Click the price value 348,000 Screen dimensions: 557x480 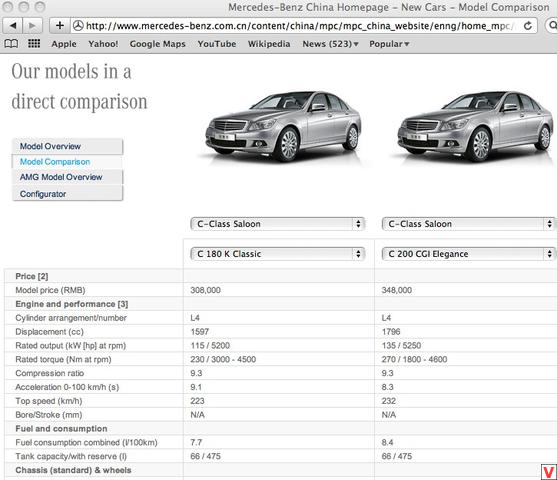pos(397,290)
